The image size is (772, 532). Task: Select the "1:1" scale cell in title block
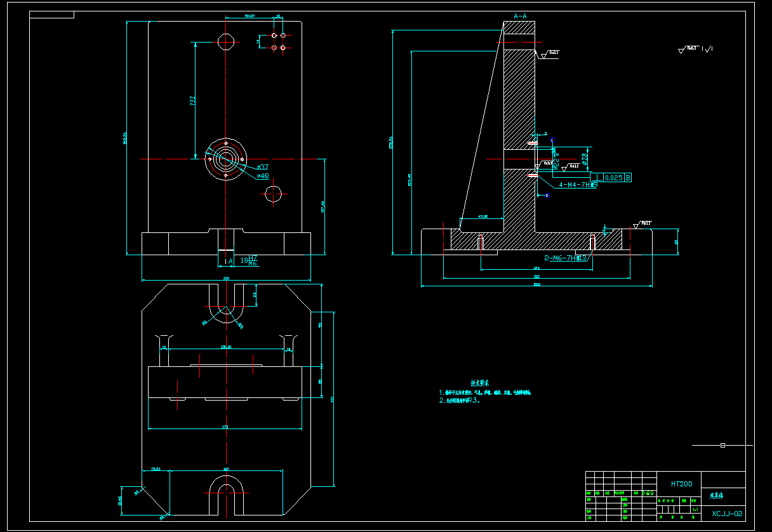tap(695, 509)
